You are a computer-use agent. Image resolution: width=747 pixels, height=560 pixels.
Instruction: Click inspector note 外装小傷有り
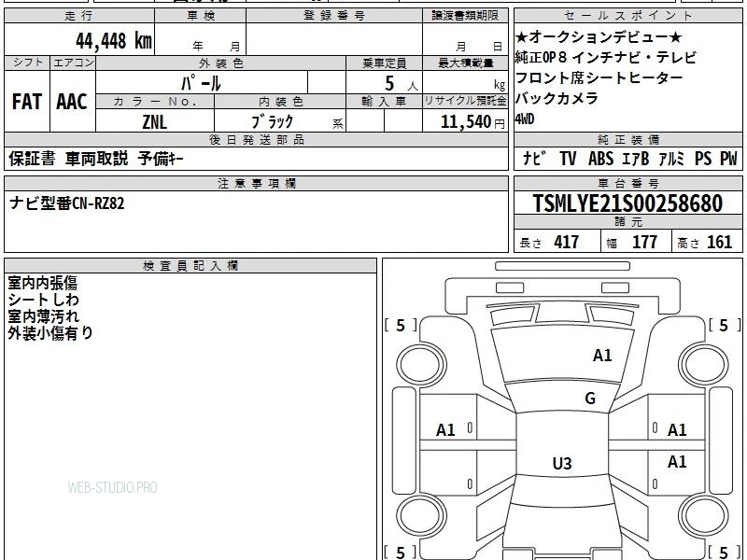[50, 333]
